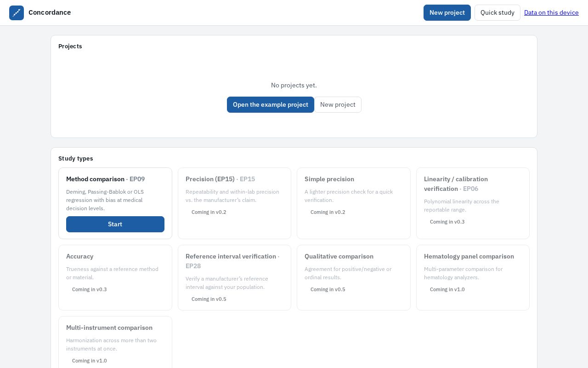588x368 pixels.
Task: Click the Method comparison · EP09 title
Action: tap(105, 179)
